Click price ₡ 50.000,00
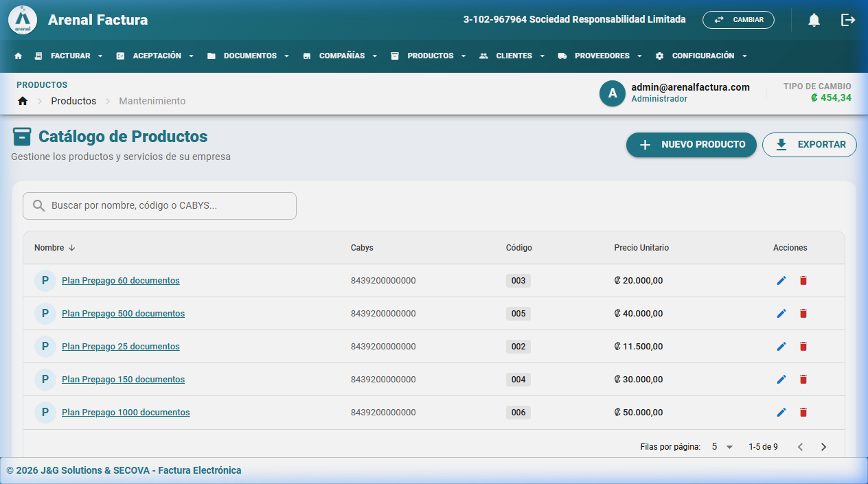Screen dimensions: 868x484 point(639,413)
